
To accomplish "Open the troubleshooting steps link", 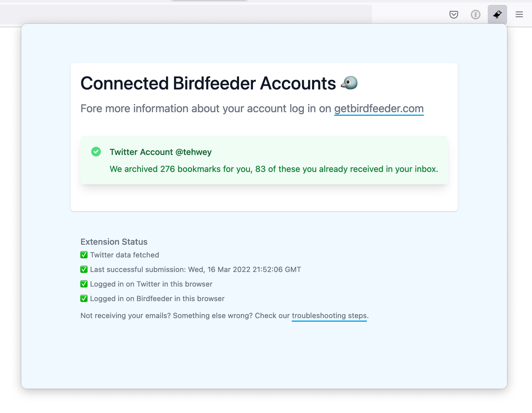I will coord(329,316).
